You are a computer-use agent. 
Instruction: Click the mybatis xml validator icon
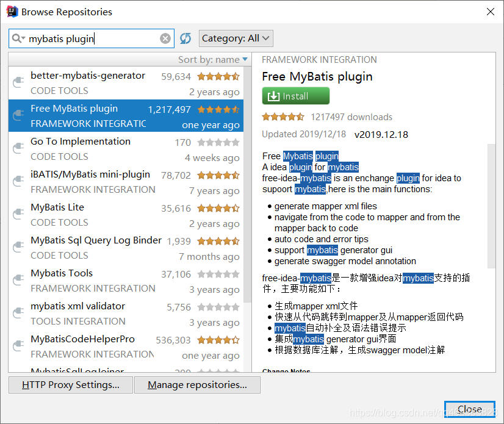click(18, 313)
